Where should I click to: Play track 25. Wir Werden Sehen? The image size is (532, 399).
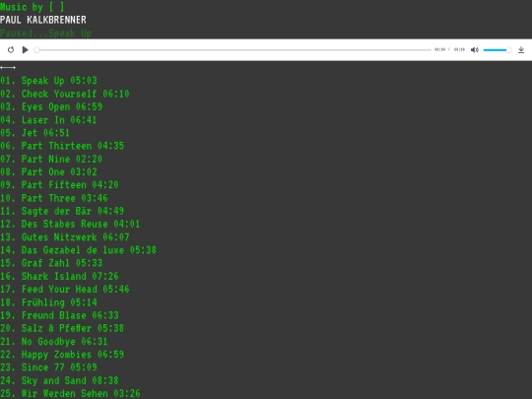click(x=70, y=393)
